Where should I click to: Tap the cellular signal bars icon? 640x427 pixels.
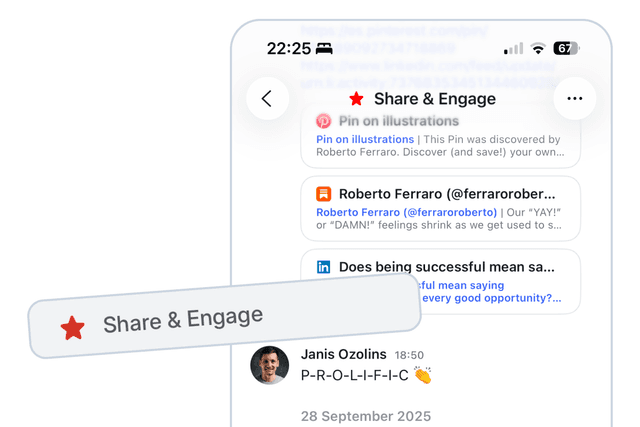pyautogui.click(x=513, y=49)
